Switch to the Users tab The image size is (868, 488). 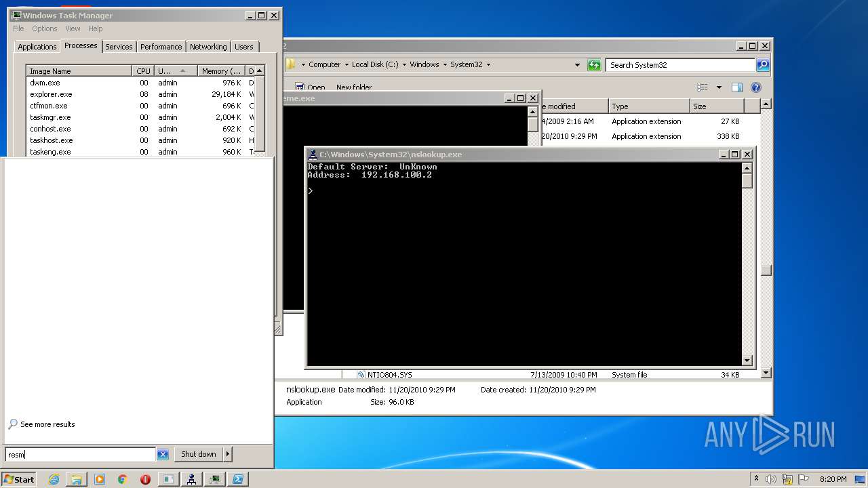click(244, 47)
